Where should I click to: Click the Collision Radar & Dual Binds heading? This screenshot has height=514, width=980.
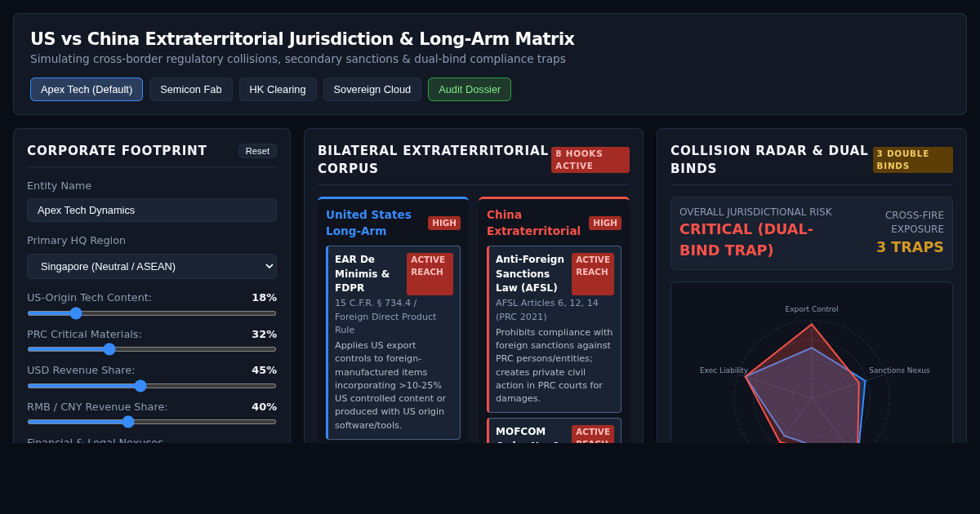click(x=769, y=160)
